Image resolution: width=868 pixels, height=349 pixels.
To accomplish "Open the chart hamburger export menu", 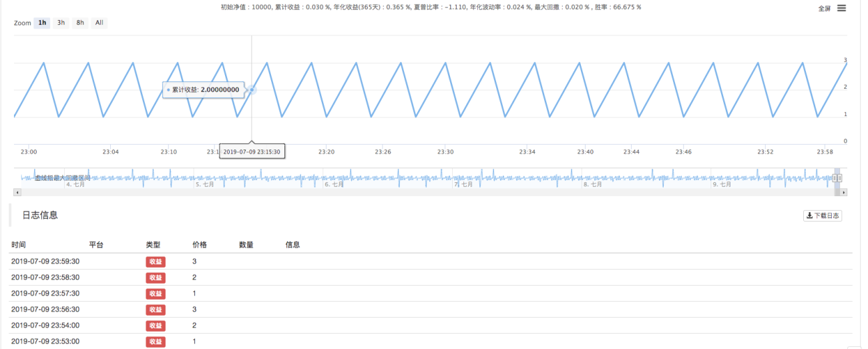I will pyautogui.click(x=841, y=8).
